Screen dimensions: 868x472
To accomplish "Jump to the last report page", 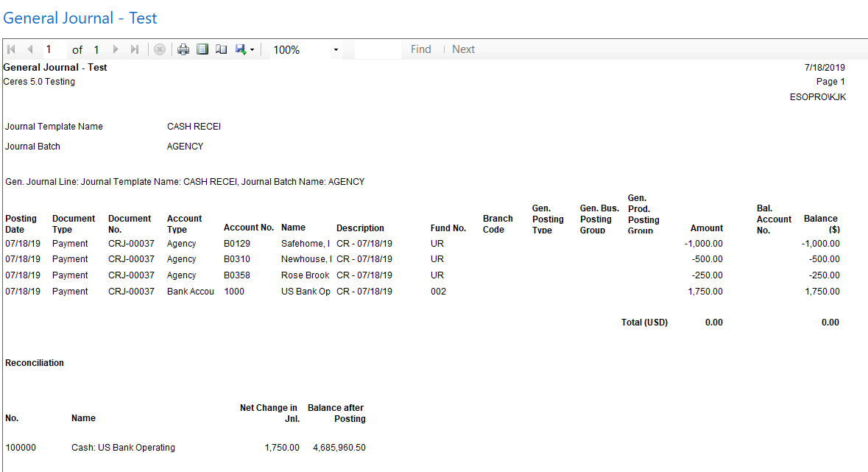I will [135, 49].
